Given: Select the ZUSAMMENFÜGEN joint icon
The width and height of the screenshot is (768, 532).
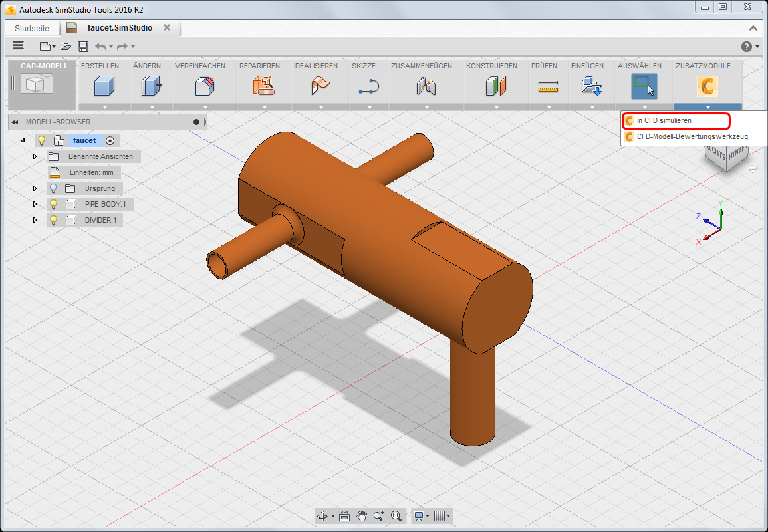Looking at the screenshot, I should click(x=426, y=86).
